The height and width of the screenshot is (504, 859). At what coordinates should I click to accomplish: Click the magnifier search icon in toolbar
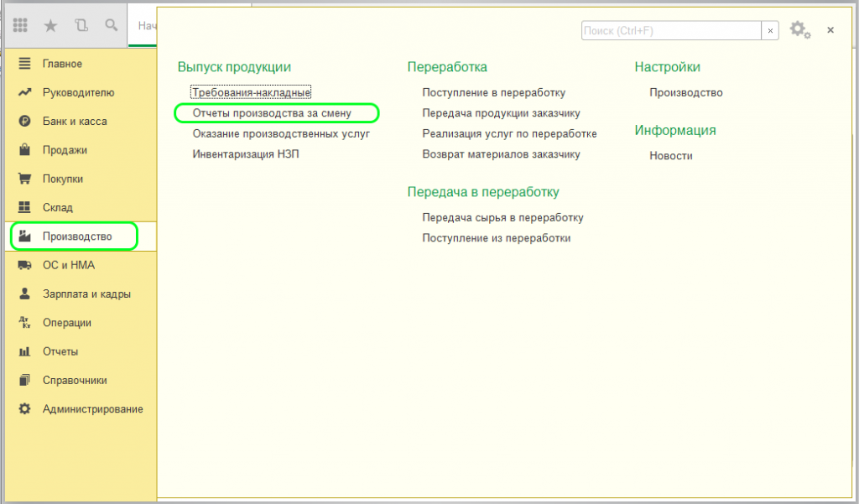(111, 26)
